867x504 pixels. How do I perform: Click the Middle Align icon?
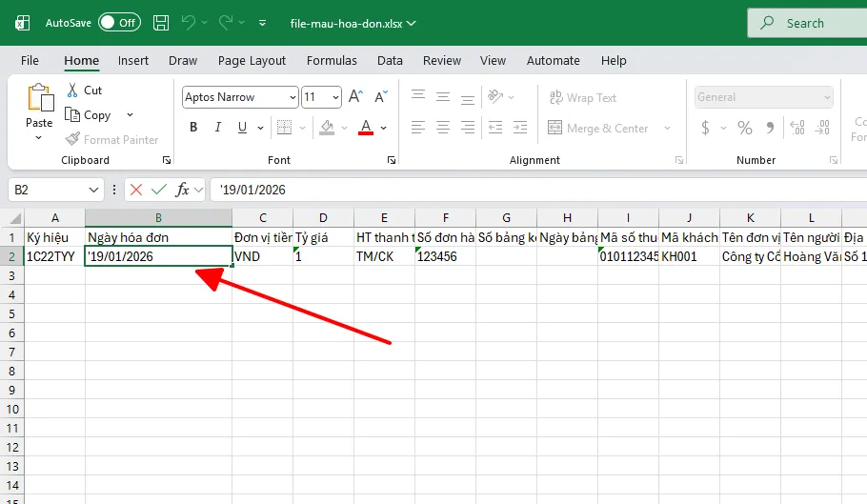443,97
